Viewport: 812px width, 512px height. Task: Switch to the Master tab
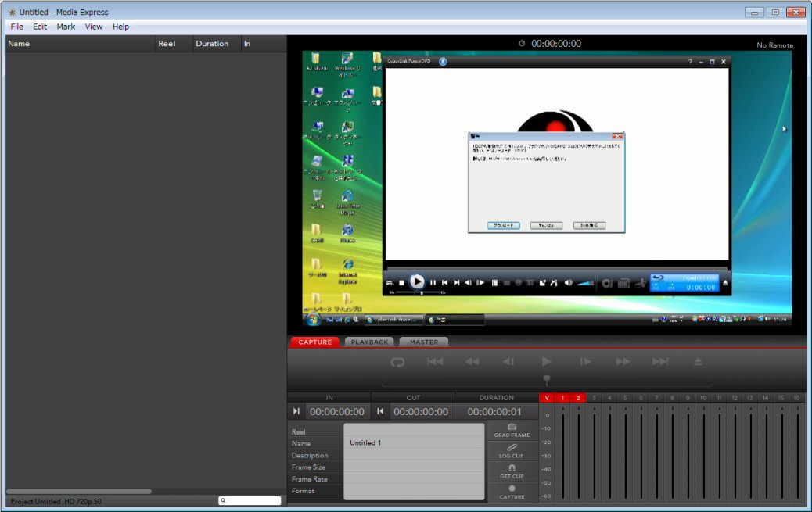click(x=424, y=342)
